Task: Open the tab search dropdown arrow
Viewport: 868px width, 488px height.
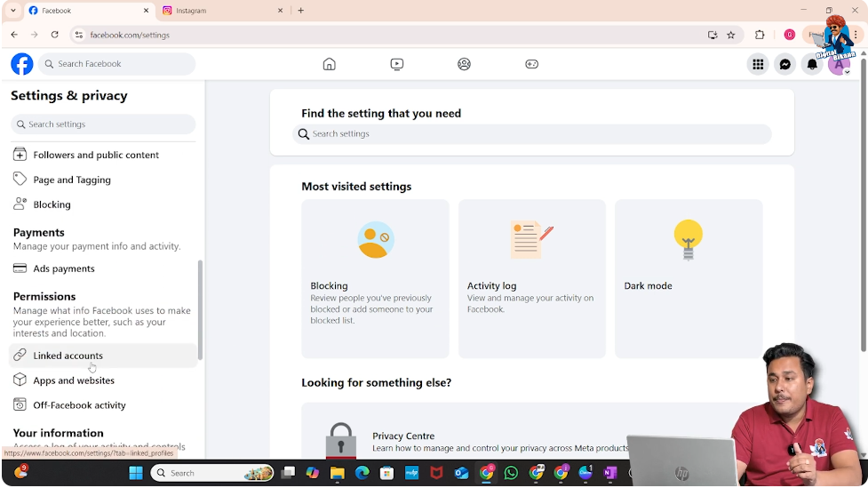Action: point(12,11)
